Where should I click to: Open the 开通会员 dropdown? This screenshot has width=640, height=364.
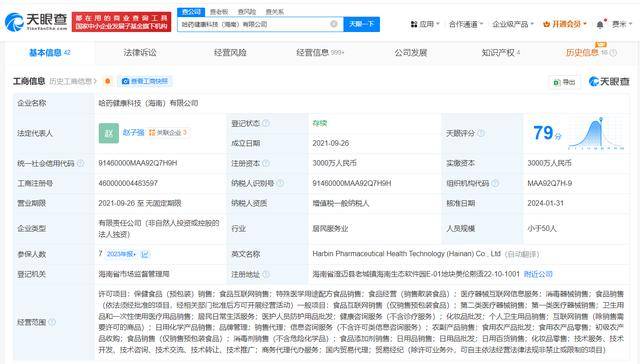(565, 24)
